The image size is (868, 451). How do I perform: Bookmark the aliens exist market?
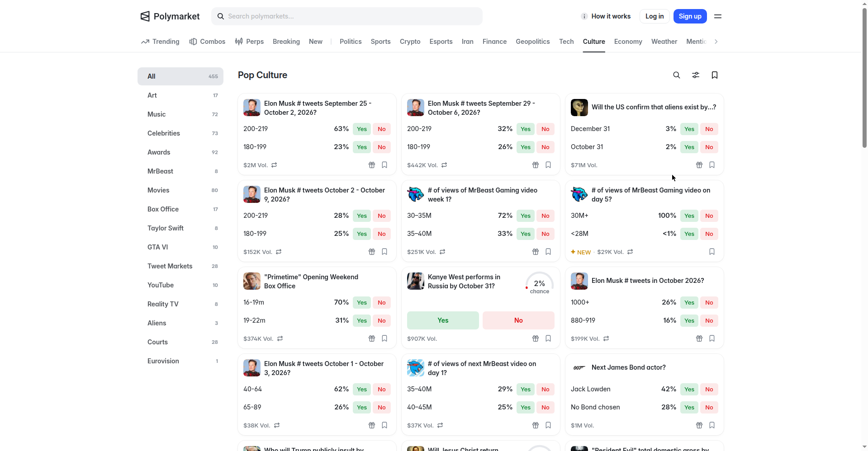point(712,165)
